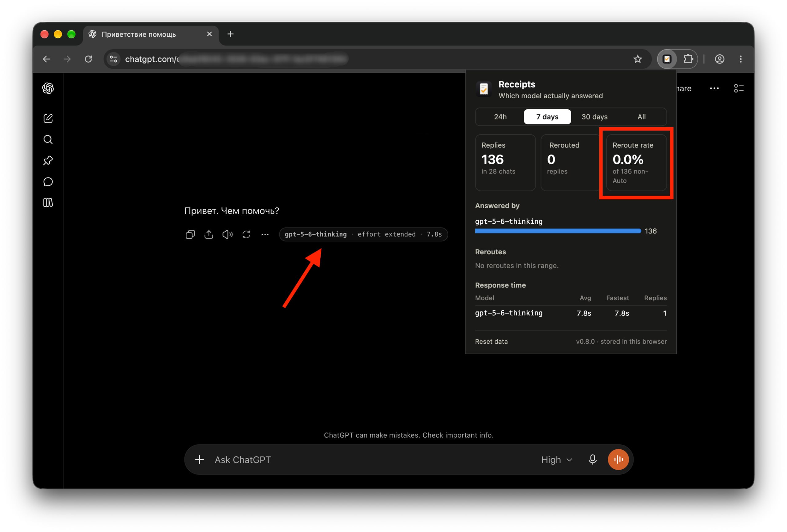Start voice mode with orange button
This screenshot has height=532, width=787.
coord(618,459)
